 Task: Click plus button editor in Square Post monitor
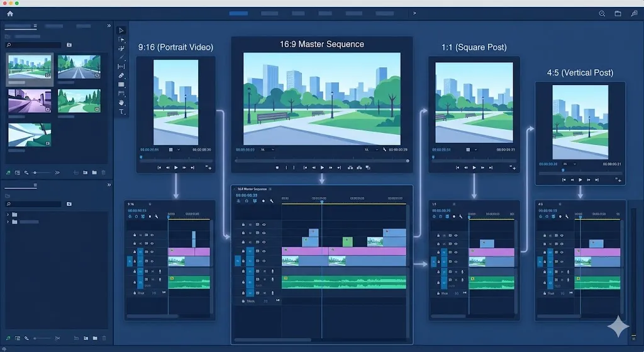pos(512,167)
